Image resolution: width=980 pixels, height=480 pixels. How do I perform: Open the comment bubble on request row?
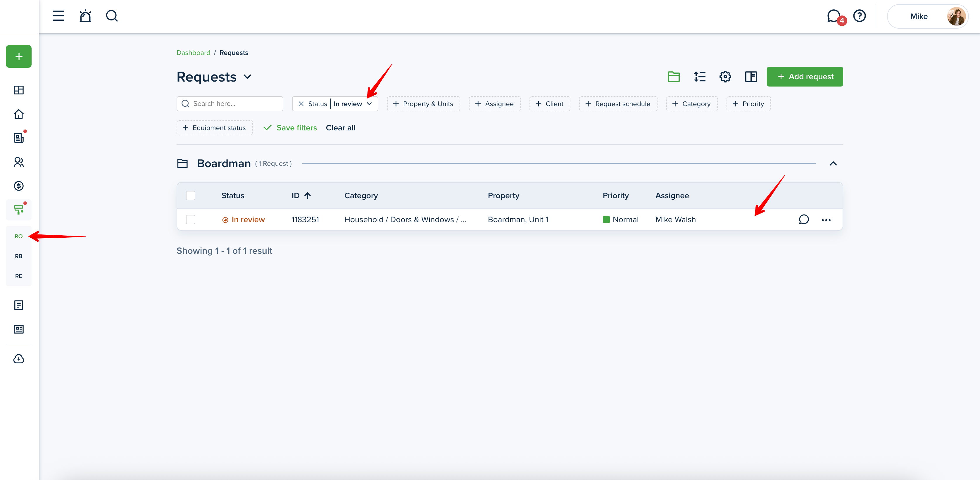tap(803, 220)
